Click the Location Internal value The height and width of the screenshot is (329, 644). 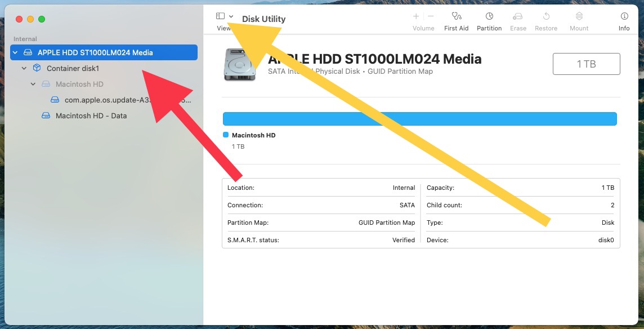[x=404, y=188]
